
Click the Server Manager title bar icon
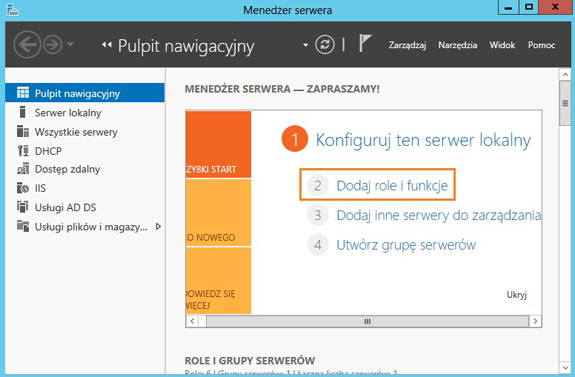[12, 9]
